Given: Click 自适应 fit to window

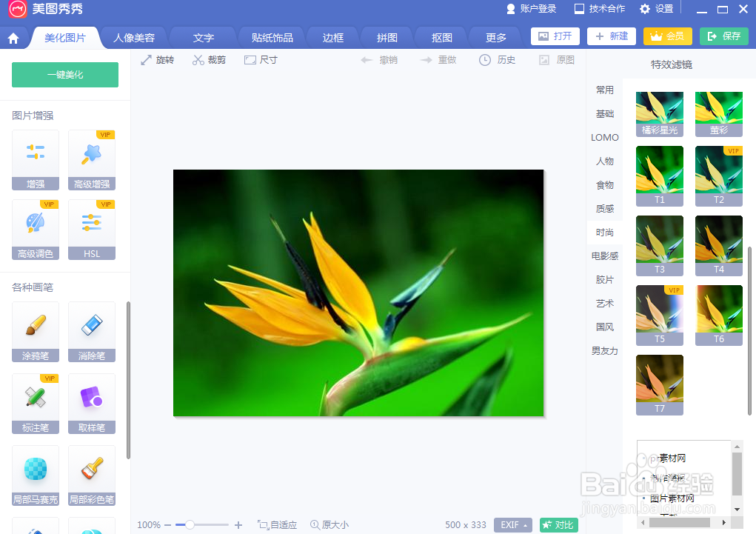Looking at the screenshot, I should pyautogui.click(x=277, y=525).
